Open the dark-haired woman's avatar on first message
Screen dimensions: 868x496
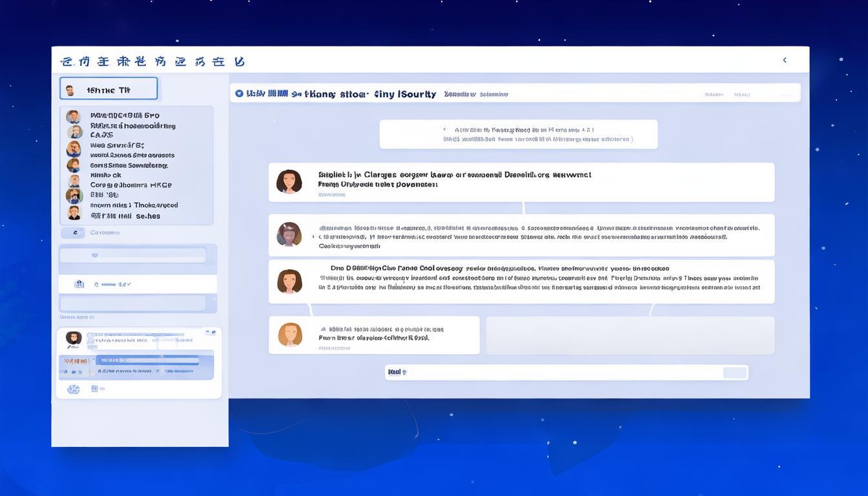[x=289, y=182]
